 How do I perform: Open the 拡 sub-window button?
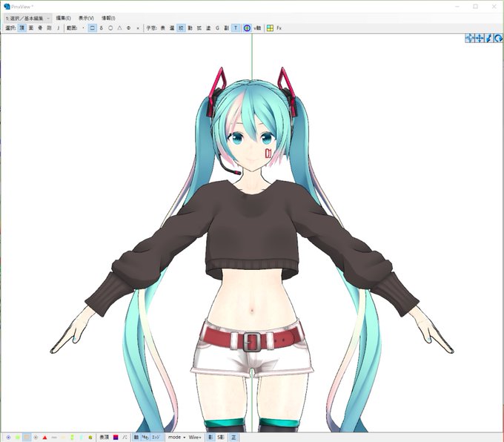[199, 28]
